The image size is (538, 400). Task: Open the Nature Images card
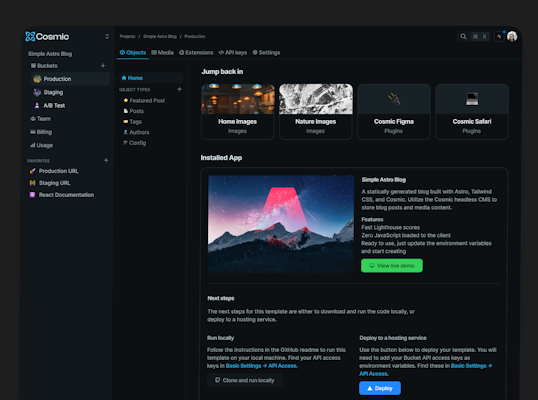[316, 111]
